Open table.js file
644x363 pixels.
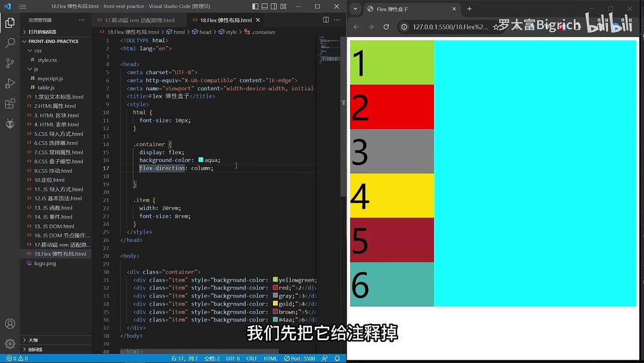click(x=46, y=88)
